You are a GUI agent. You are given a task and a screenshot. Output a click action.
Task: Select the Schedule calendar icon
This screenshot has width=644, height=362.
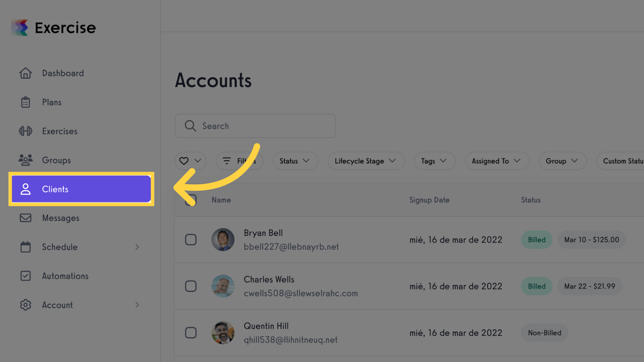25,247
